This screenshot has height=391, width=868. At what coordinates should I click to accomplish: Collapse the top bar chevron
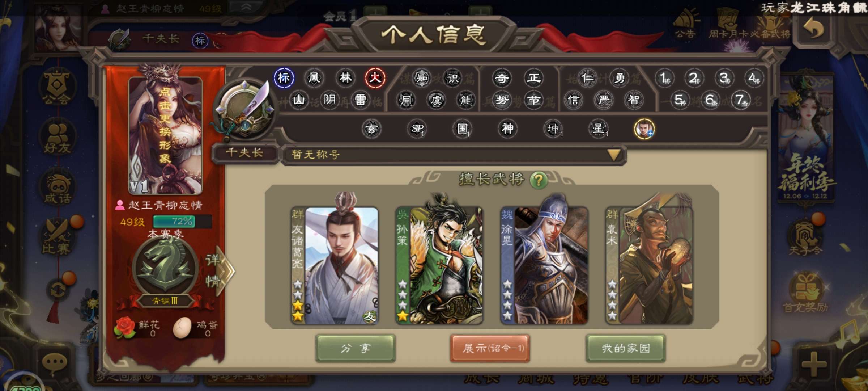[x=246, y=7]
